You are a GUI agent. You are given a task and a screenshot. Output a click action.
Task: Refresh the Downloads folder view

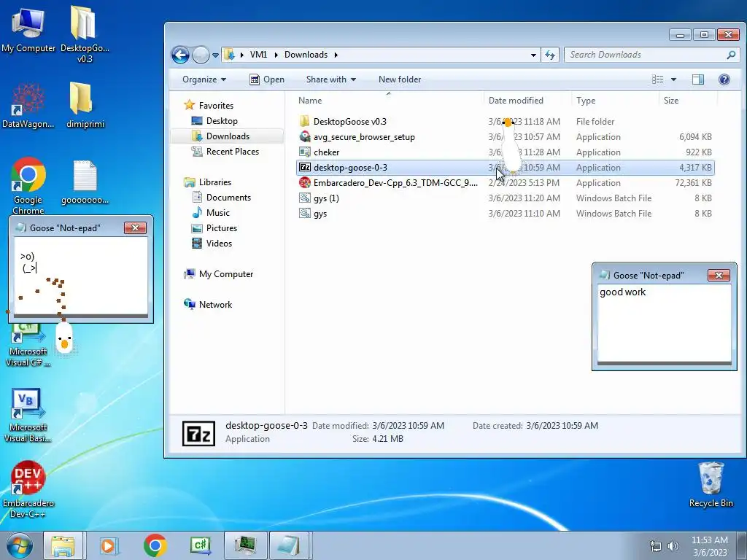[550, 55]
